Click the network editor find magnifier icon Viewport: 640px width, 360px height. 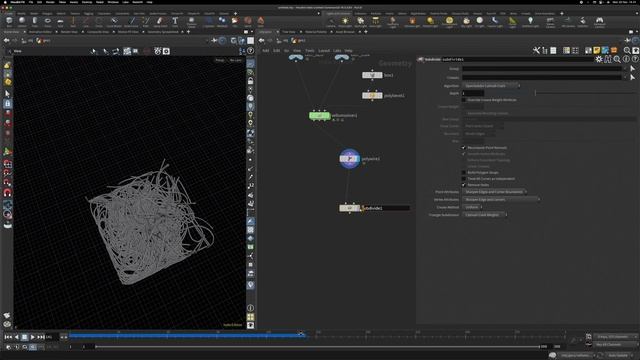627,50
